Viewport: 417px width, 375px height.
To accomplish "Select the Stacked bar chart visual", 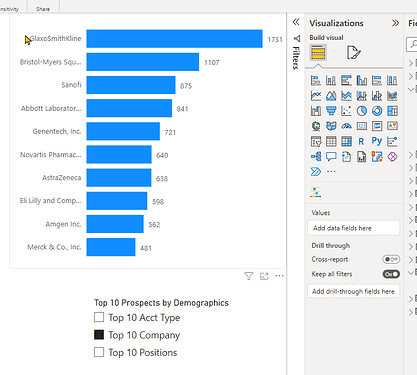I will tap(316, 80).
